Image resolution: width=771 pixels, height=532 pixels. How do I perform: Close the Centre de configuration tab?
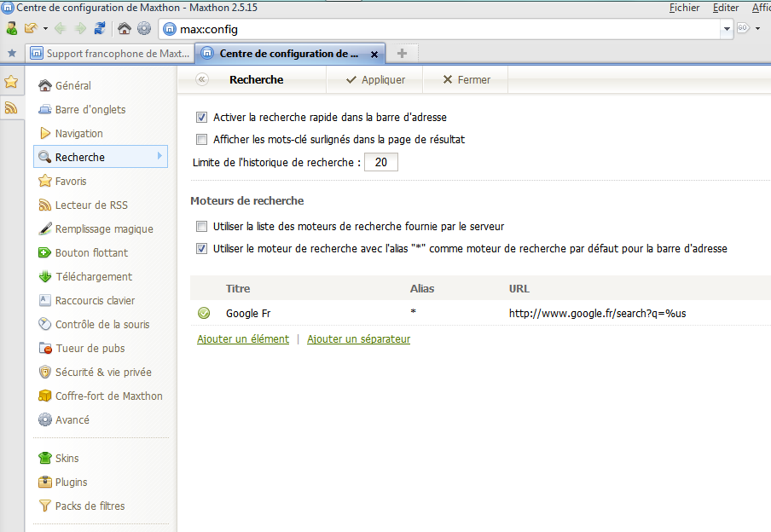(x=374, y=54)
